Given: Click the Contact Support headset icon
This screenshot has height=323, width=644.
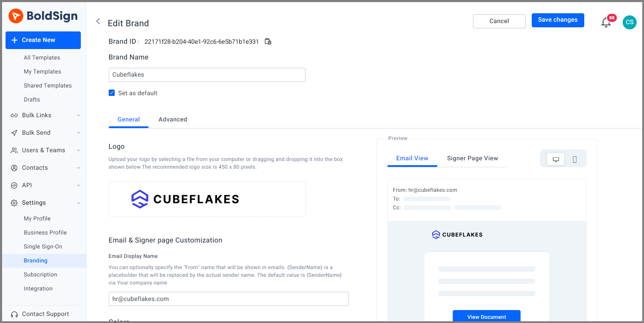Looking at the screenshot, I should pos(14,314).
